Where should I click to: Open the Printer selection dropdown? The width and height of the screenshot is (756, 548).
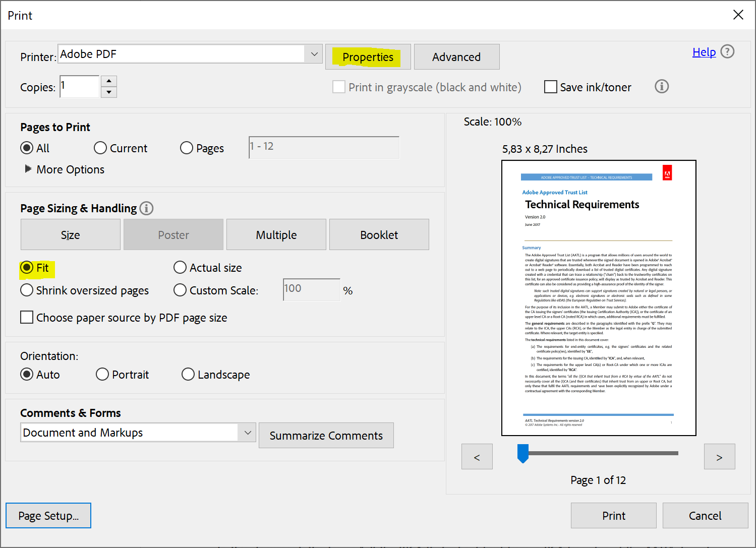pos(314,54)
